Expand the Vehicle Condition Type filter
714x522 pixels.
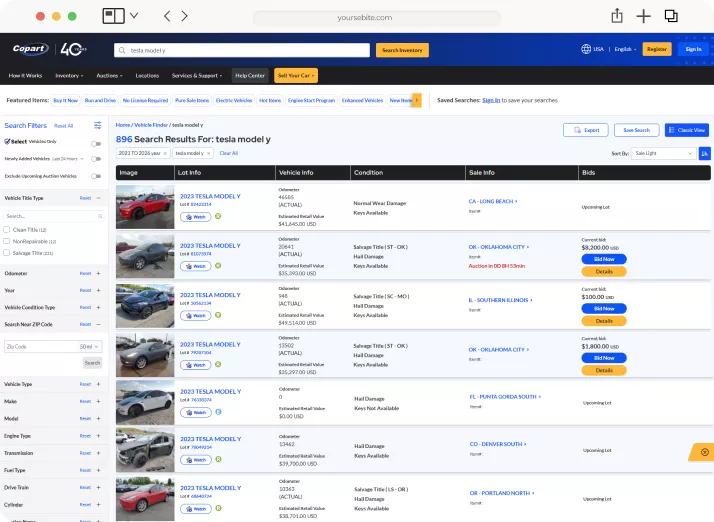(98, 307)
